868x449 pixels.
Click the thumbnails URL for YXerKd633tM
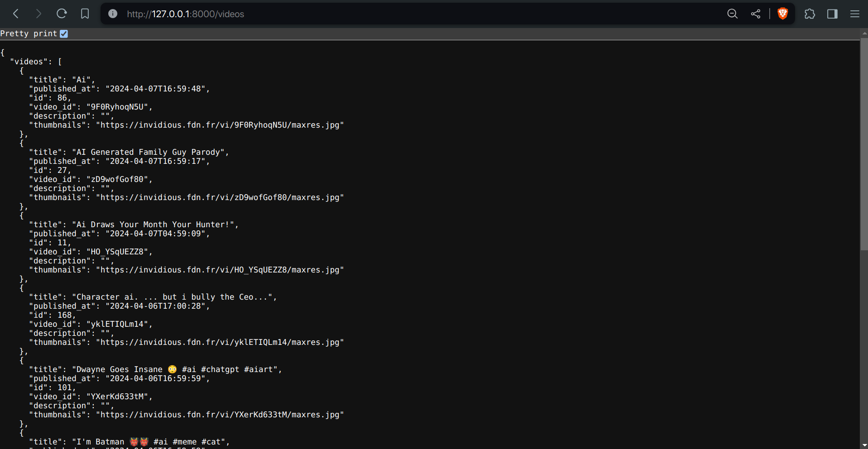pos(220,415)
